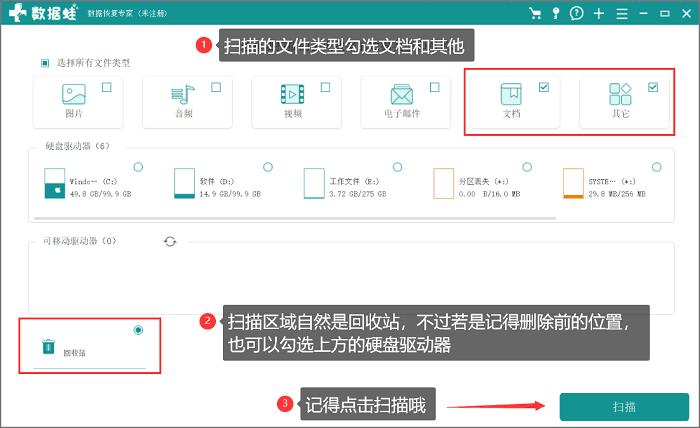Uncheck the 其它 checkbox
This screenshot has height=428, width=700.
653,87
